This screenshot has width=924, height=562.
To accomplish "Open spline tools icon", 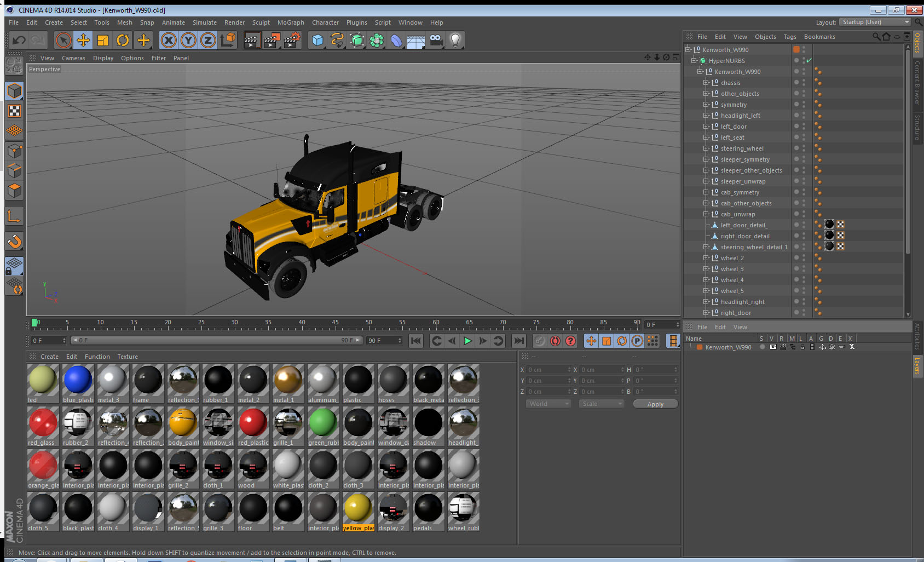I will coord(337,40).
